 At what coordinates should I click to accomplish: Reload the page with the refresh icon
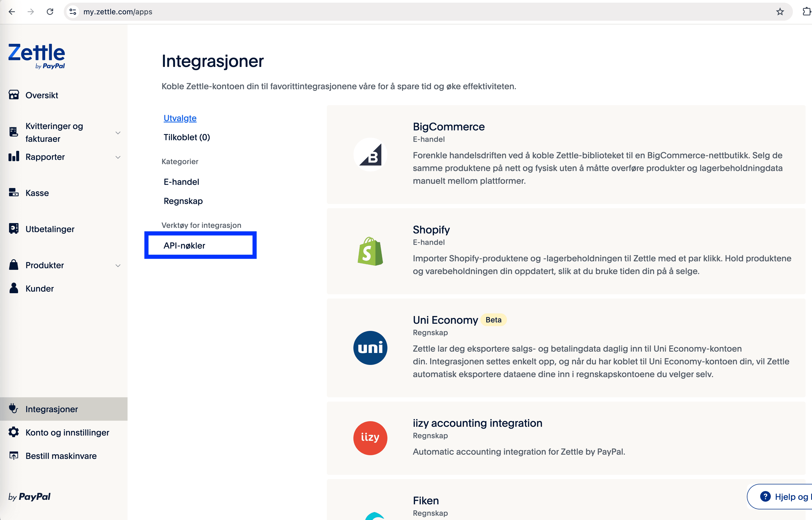click(50, 12)
